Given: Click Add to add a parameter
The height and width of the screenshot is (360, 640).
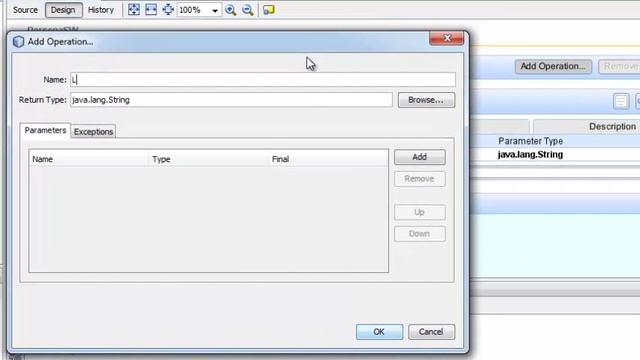Looking at the screenshot, I should [420, 157].
